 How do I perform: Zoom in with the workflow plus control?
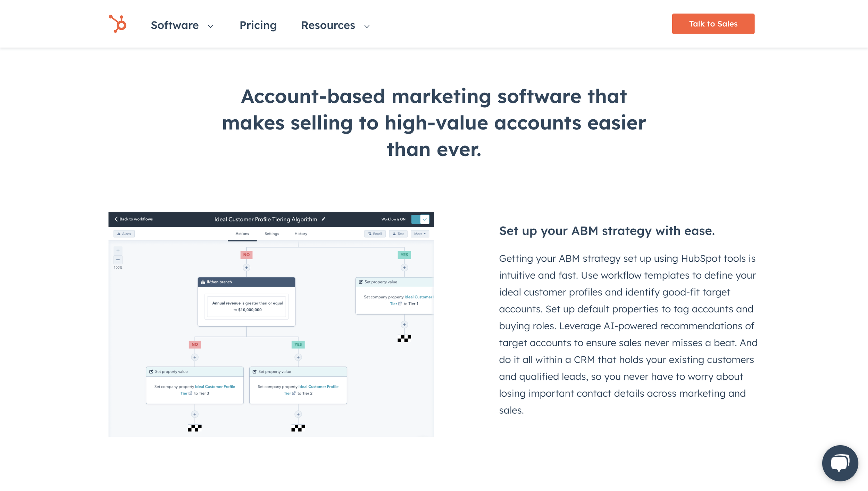click(x=118, y=251)
